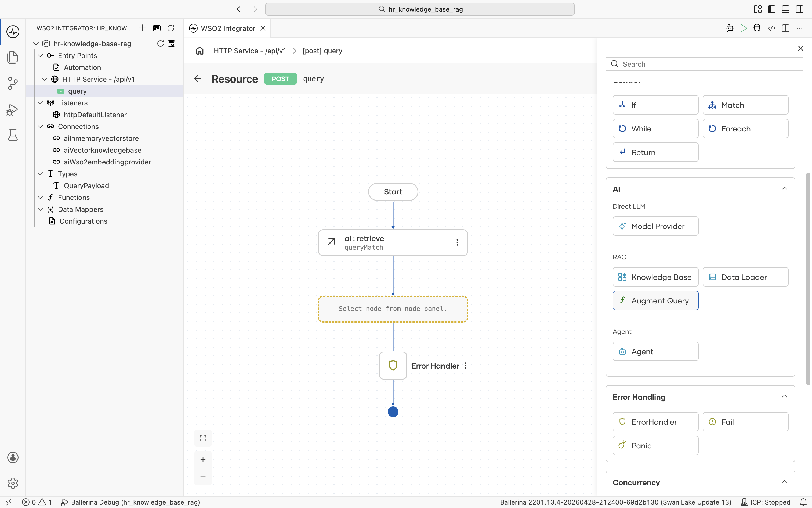Select the query resource in tree
Screen dimensions: 812x508
click(x=105, y=91)
